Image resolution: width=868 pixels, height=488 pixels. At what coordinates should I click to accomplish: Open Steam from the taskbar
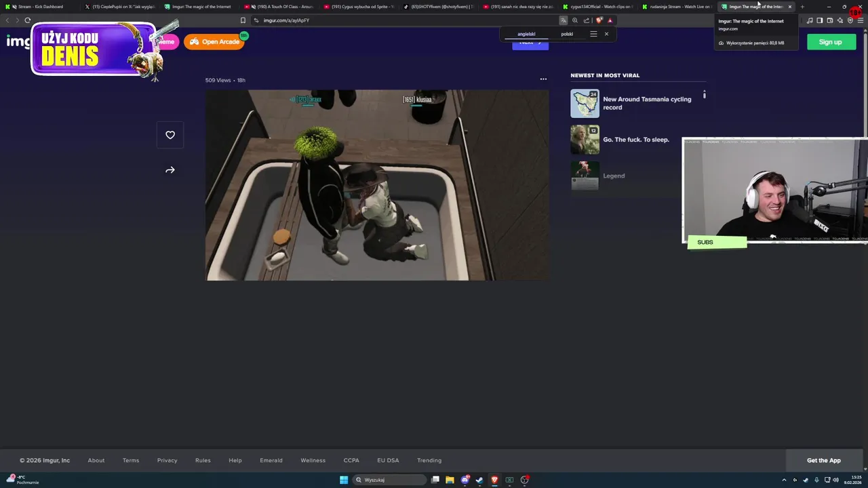(479, 480)
